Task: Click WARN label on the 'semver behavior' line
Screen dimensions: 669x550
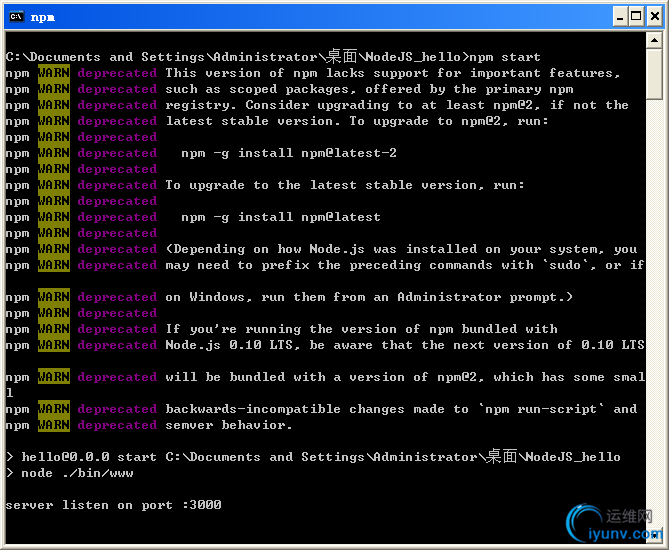Action: pos(54,425)
